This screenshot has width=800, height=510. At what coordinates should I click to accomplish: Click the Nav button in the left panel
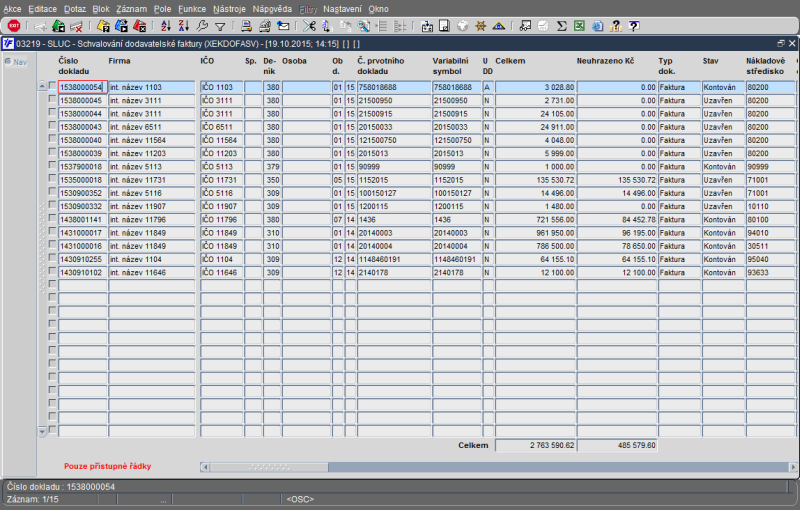[16, 62]
